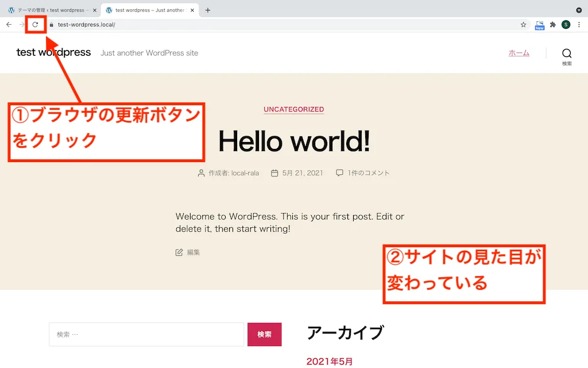The height and width of the screenshot is (368, 588).
Task: Close the テーマの管理 tab
Action: pyautogui.click(x=95, y=10)
